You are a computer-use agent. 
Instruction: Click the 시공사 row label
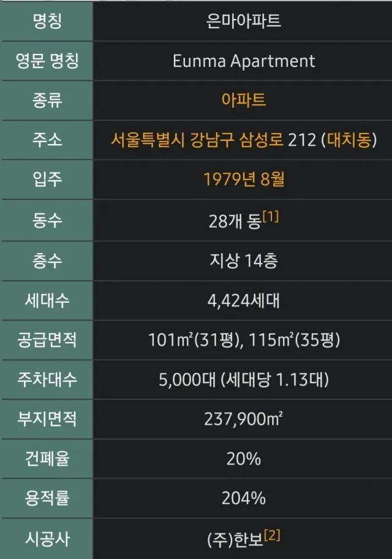[x=47, y=538]
